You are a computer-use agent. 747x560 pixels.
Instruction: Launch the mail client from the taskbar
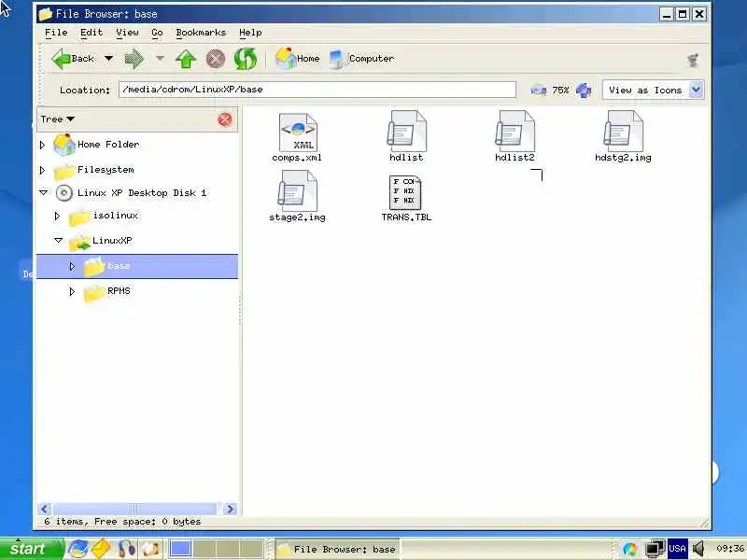pyautogui.click(x=101, y=549)
